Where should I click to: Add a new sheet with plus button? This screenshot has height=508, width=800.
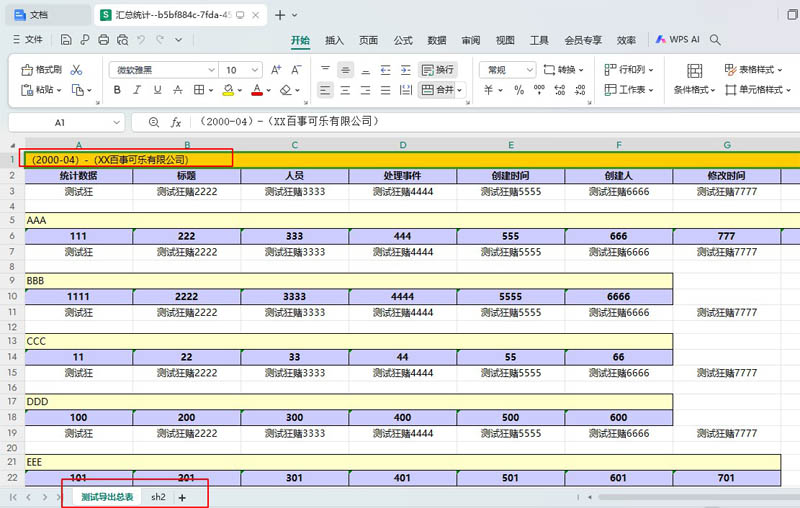(182, 497)
